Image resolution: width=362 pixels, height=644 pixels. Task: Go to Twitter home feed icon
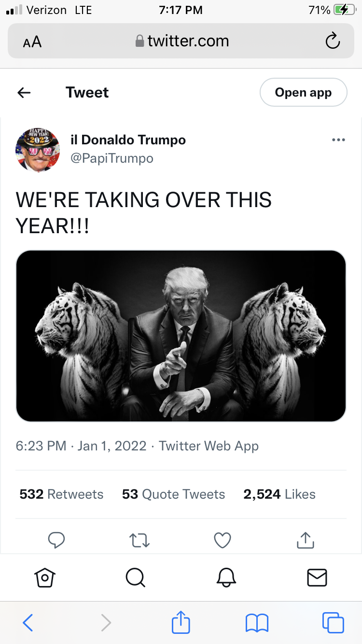pyautogui.click(x=45, y=577)
